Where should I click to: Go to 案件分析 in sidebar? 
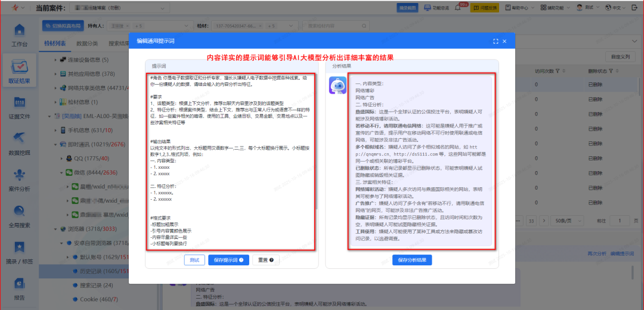pos(19,180)
